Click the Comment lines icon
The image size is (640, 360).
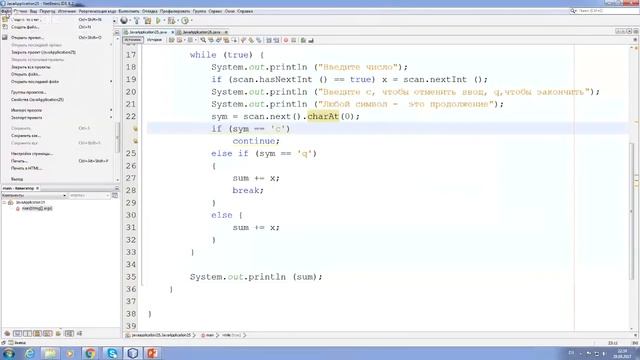(303, 40)
